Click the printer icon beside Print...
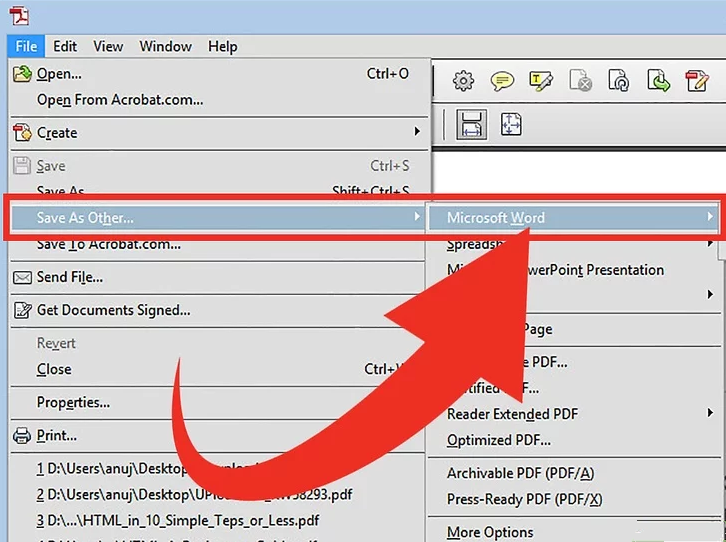726x542 pixels. tap(22, 436)
